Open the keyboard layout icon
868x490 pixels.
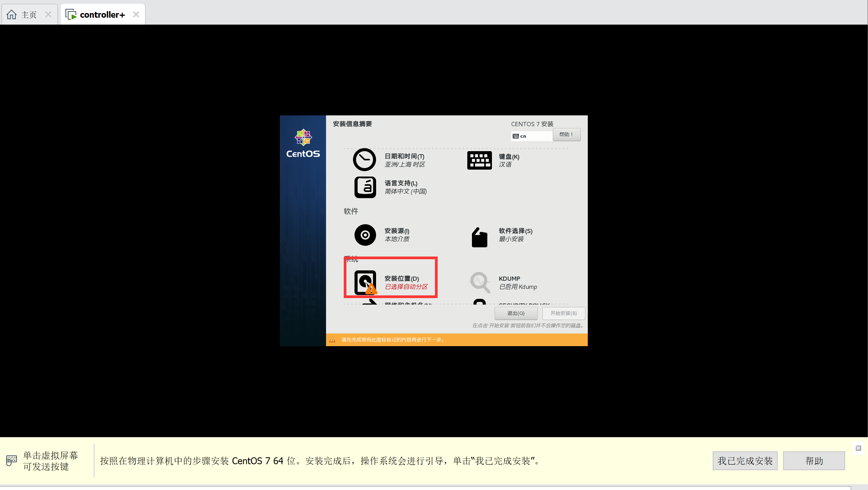tap(479, 160)
